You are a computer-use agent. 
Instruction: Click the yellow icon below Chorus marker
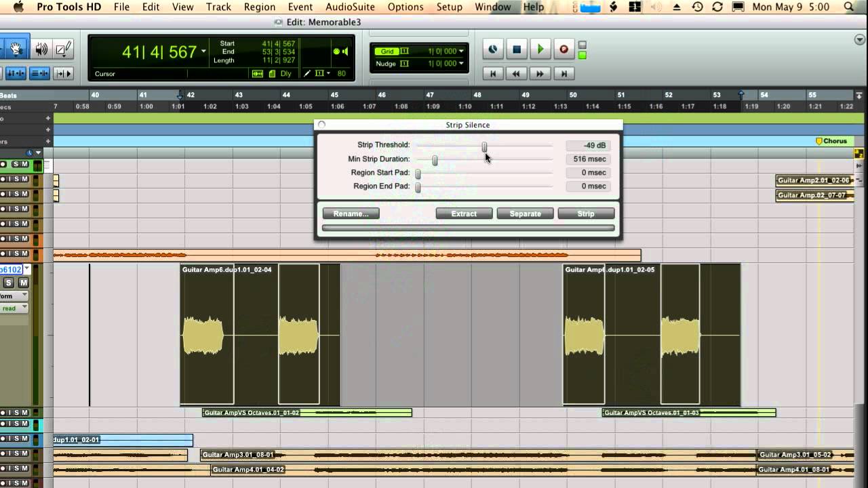(859, 154)
